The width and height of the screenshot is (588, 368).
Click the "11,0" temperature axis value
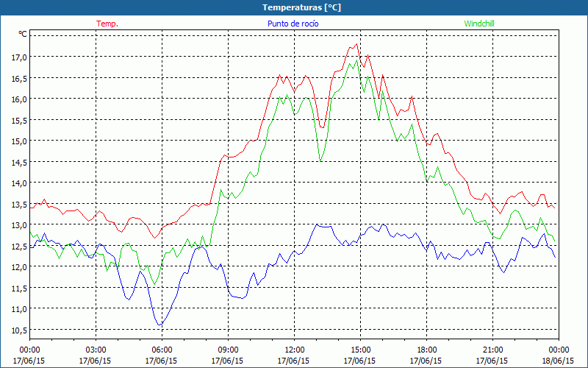tap(20, 309)
